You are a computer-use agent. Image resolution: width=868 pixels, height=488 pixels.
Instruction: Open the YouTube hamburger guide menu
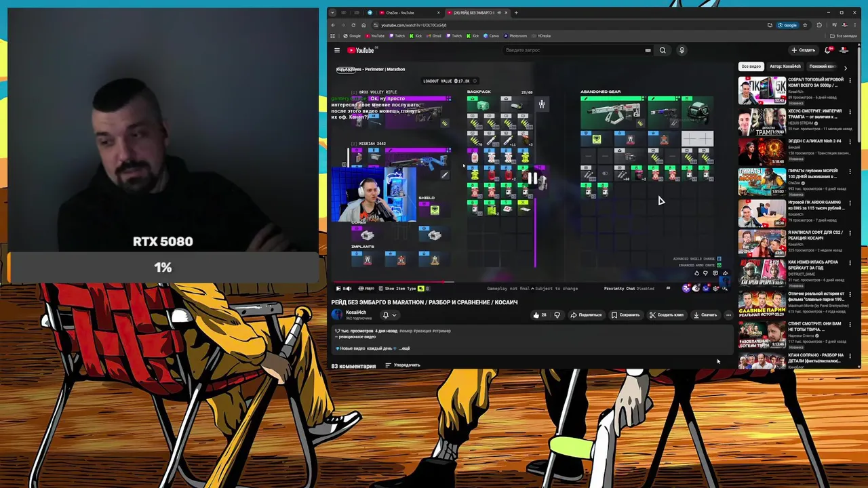336,50
